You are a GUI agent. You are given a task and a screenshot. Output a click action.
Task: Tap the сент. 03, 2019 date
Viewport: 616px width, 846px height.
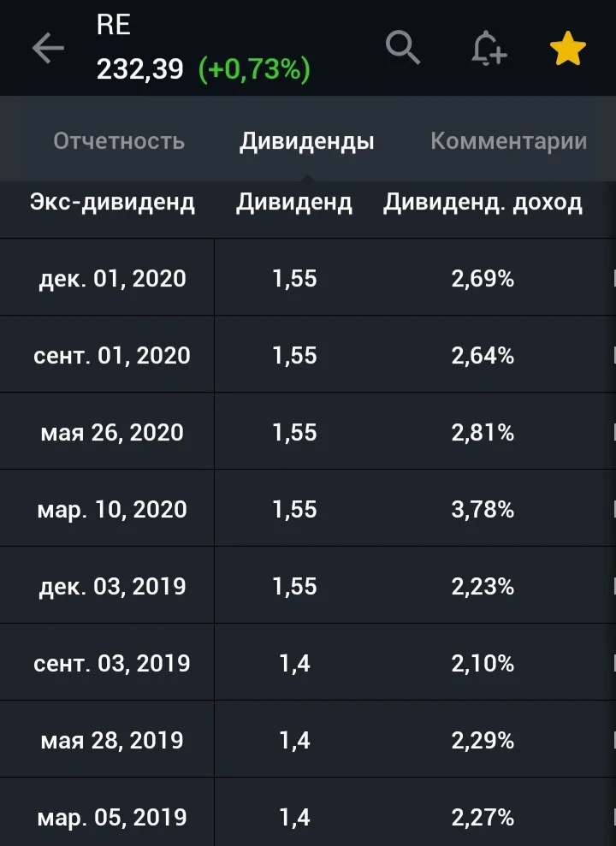point(112,663)
